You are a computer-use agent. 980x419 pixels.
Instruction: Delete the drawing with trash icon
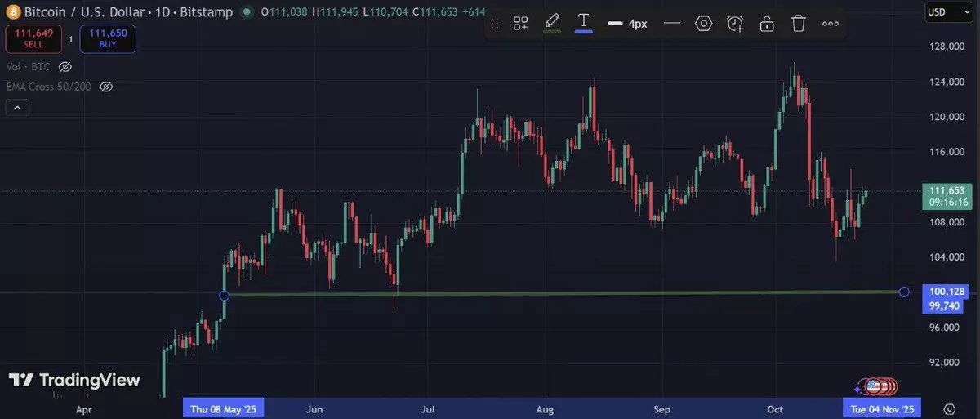click(798, 24)
